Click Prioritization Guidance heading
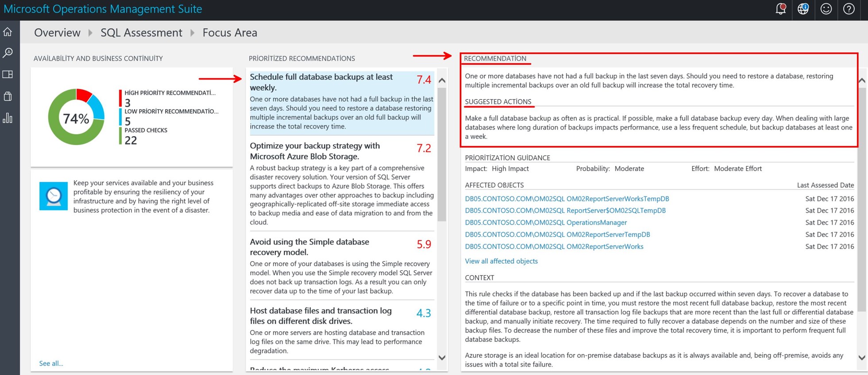Viewport: 868px width, 375px height. [x=507, y=158]
